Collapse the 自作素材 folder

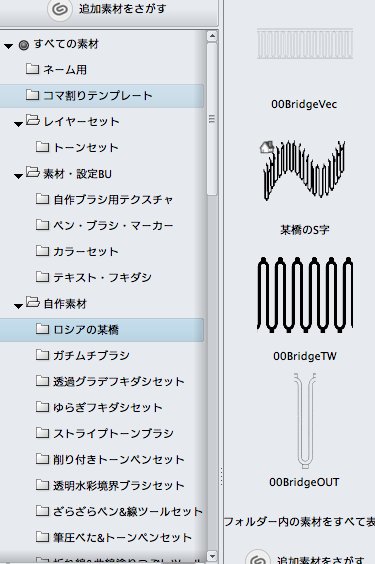18,306
